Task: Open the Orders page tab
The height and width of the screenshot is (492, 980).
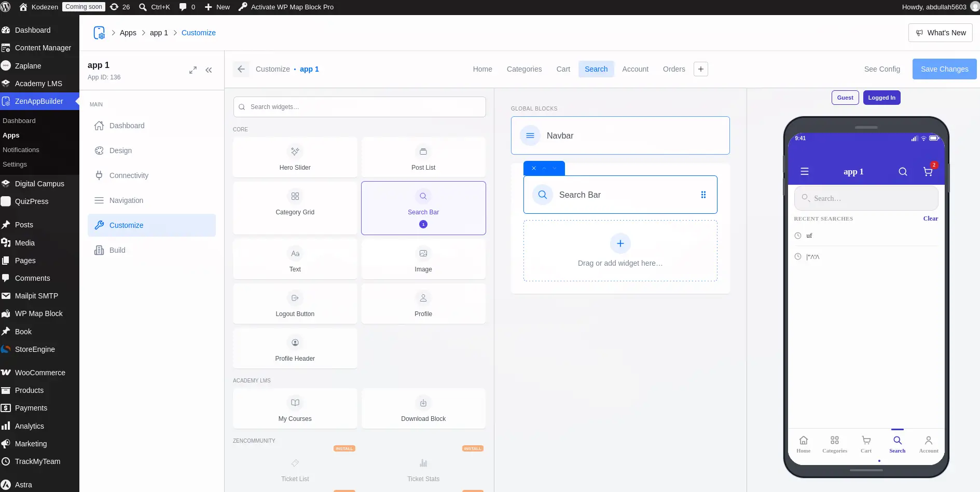Action: (674, 69)
